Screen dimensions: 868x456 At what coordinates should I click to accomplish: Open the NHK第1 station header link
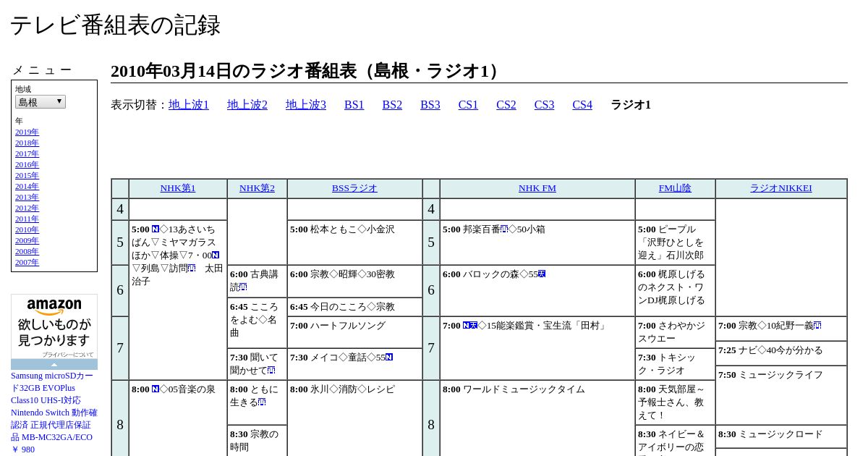pos(178,188)
